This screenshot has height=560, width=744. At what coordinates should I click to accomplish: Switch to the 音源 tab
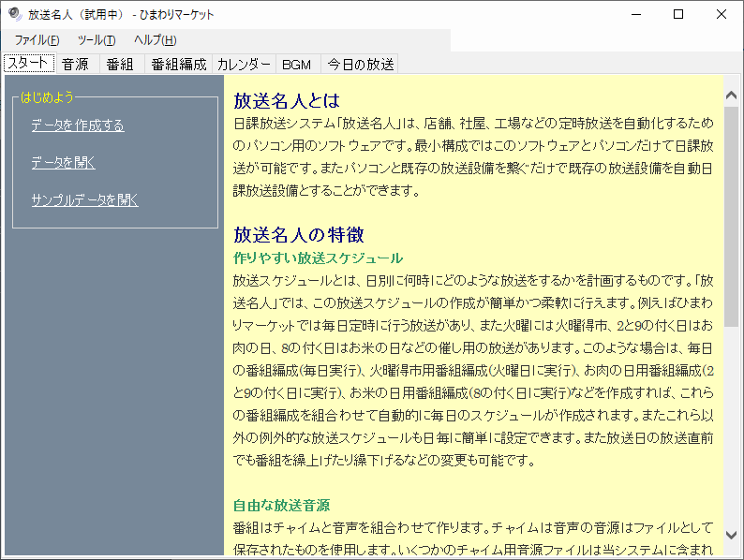[x=76, y=65]
